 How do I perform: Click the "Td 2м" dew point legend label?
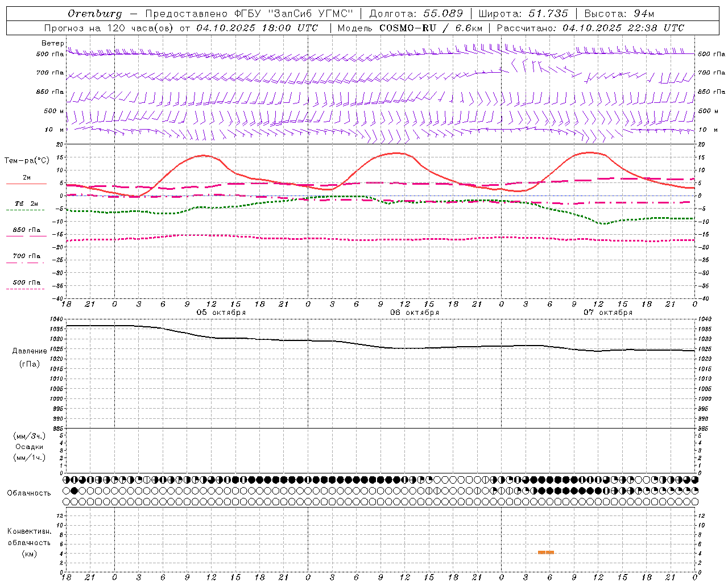26,203
